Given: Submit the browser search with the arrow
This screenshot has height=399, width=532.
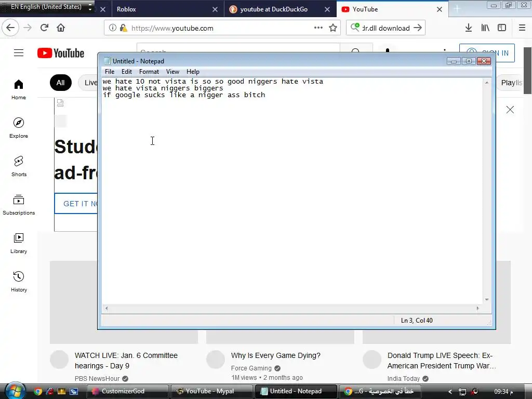Looking at the screenshot, I should tap(418, 28).
